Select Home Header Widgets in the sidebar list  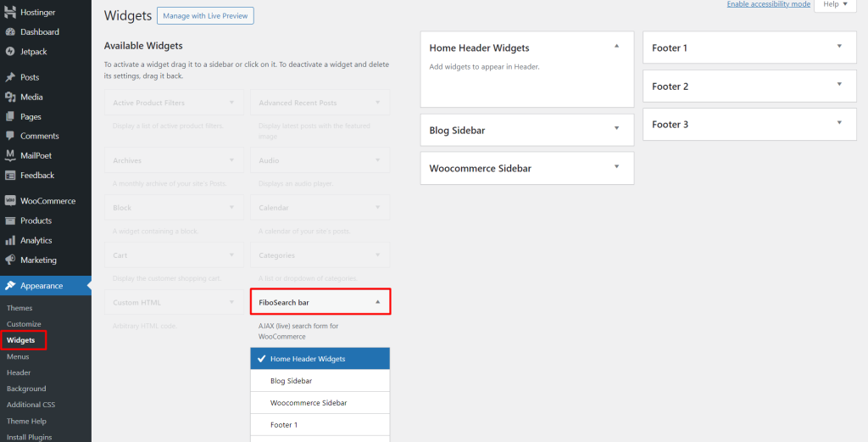click(320, 359)
